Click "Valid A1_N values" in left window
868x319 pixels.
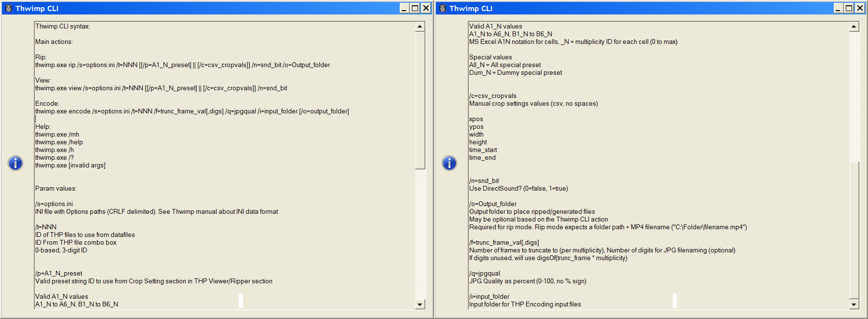pos(62,297)
